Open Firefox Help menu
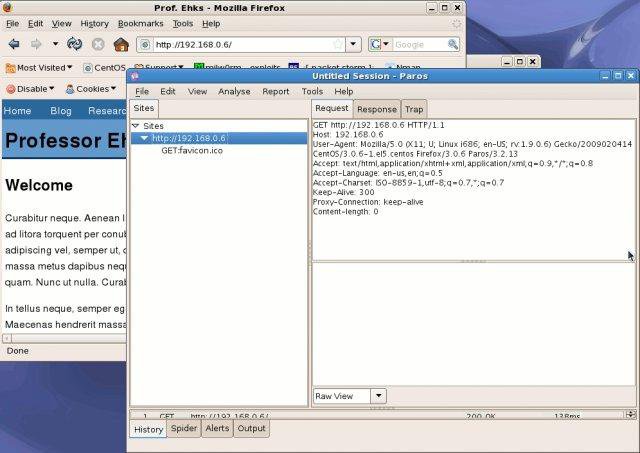This screenshot has height=453, width=640. [x=211, y=24]
